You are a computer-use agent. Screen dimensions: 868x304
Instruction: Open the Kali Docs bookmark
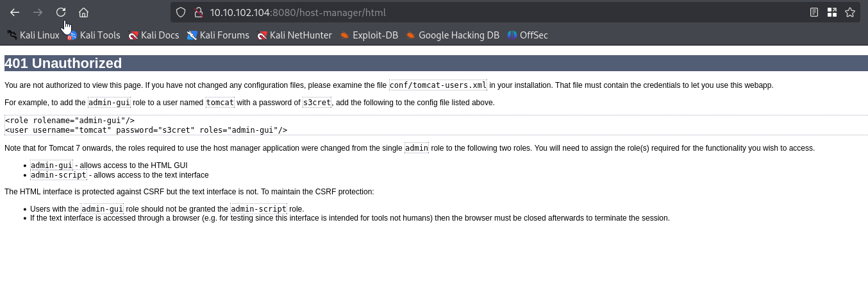tap(154, 35)
